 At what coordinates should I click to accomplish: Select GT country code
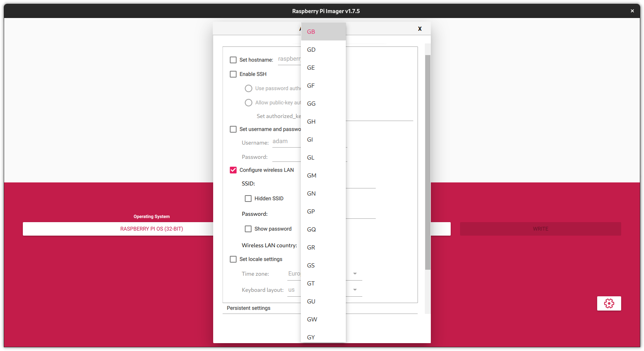click(323, 283)
